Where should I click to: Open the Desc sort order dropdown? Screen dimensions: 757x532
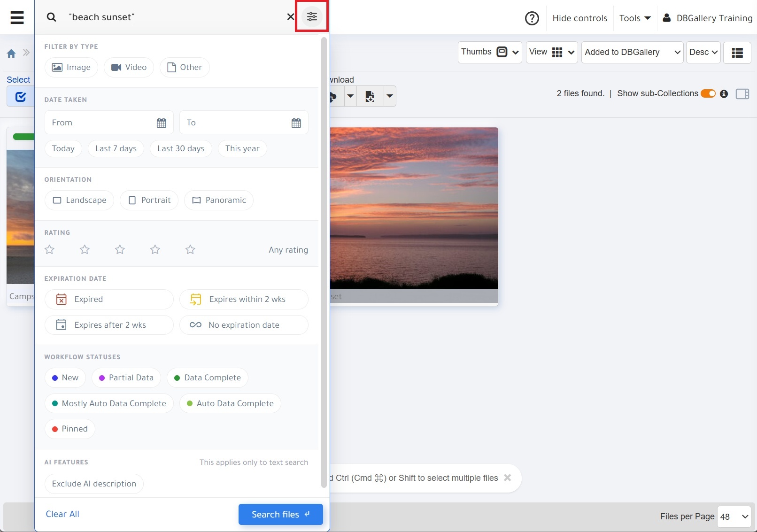point(703,52)
